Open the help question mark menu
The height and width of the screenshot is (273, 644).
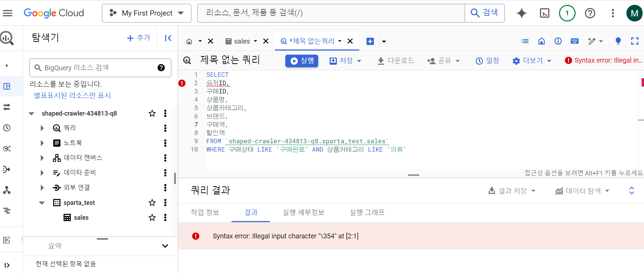click(x=590, y=13)
